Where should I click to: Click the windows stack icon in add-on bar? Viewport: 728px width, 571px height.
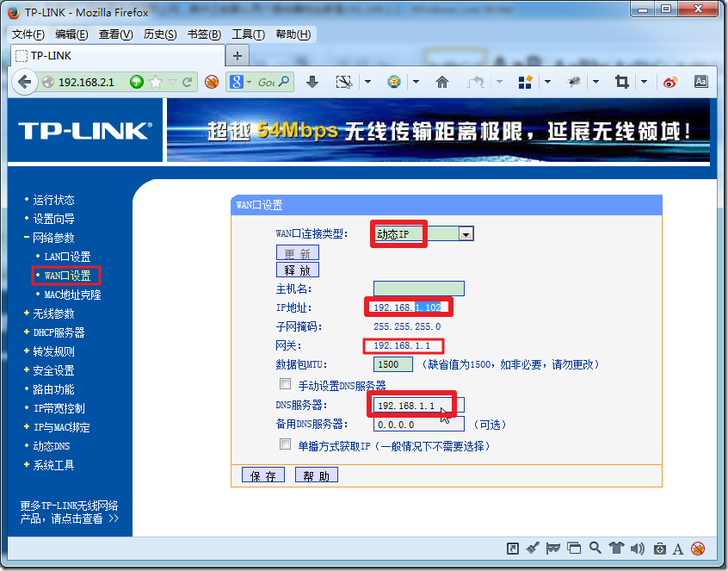[x=574, y=549]
